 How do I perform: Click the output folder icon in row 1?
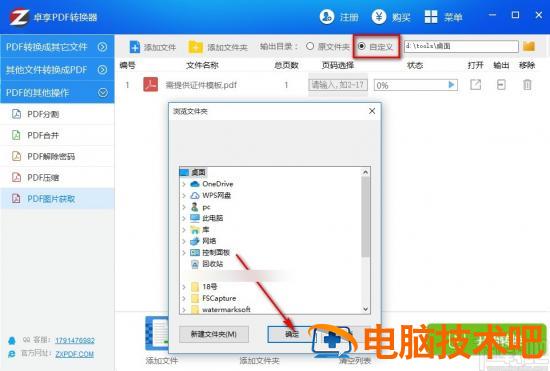coord(501,85)
